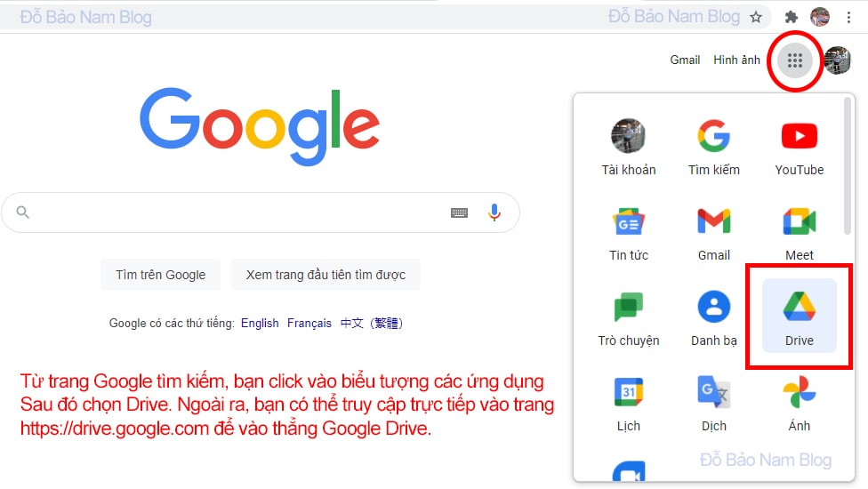Switch Google language to English
The image size is (868, 489).
(x=260, y=323)
